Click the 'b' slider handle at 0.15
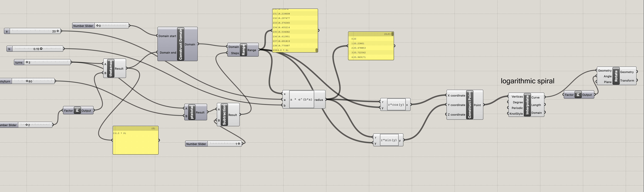This screenshot has height=192, width=644. 41,49
